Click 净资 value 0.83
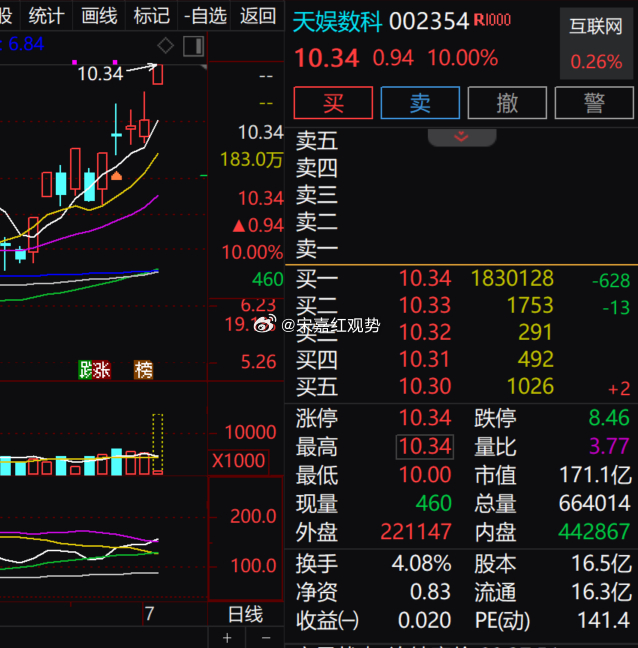The image size is (638, 648). point(430,592)
